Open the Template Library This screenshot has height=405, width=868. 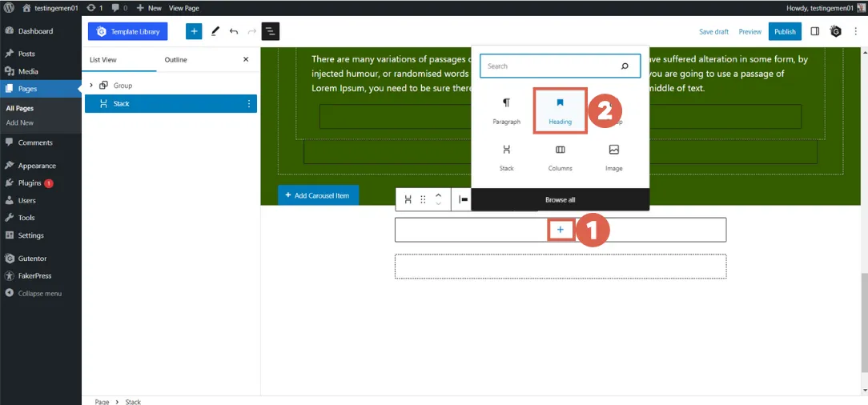pos(128,31)
